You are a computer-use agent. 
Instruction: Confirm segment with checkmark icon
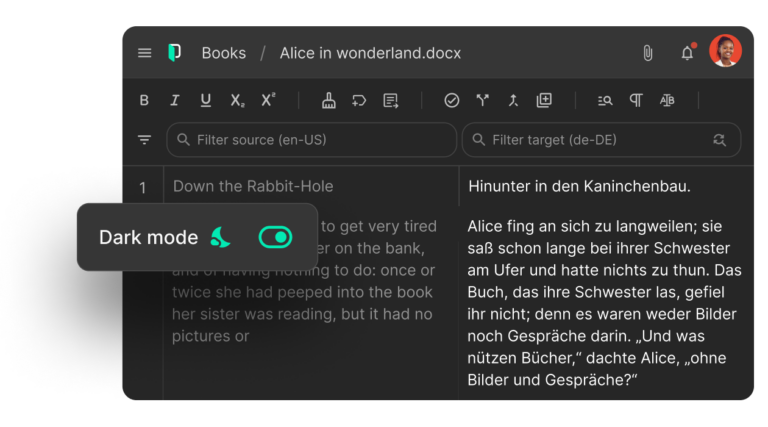451,100
